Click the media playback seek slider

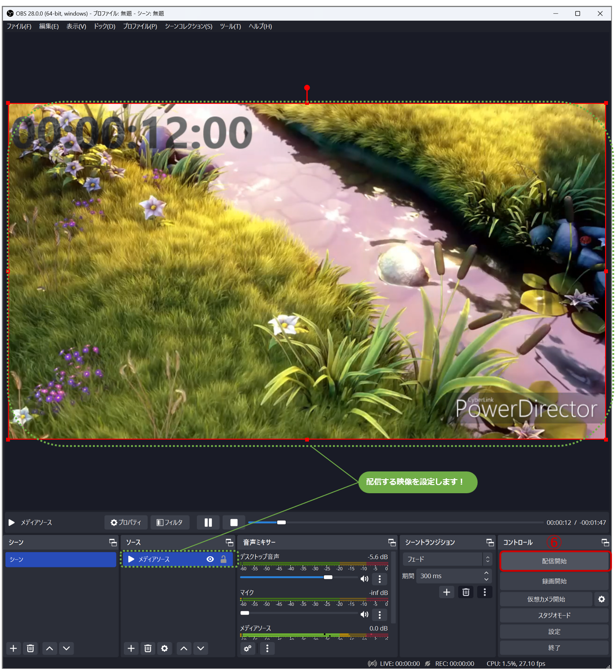tap(396, 522)
